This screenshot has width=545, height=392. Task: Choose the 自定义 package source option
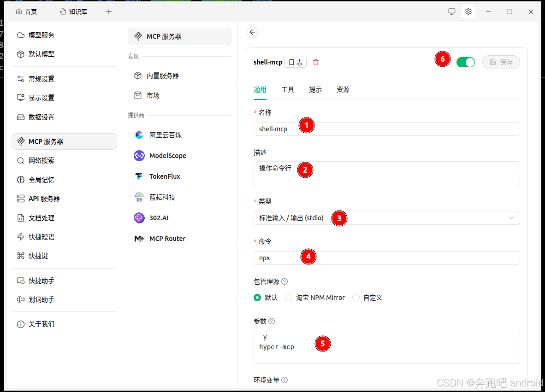(356, 298)
